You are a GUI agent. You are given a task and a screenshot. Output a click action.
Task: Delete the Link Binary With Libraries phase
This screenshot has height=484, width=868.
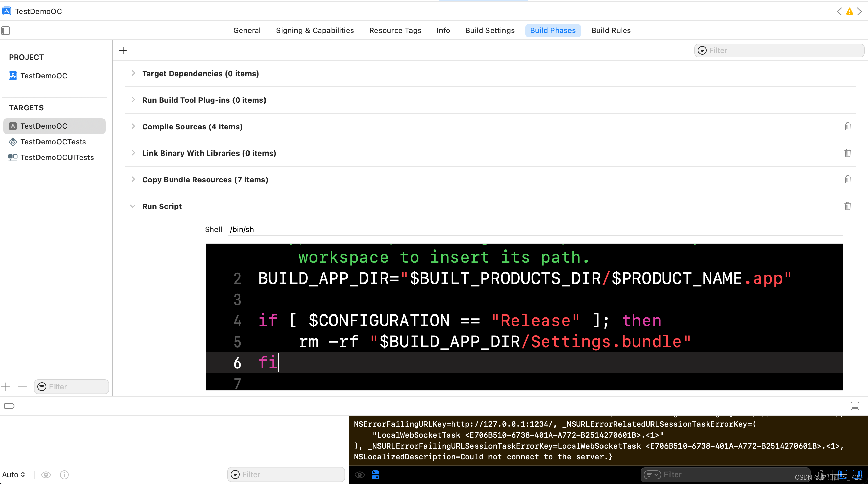848,153
